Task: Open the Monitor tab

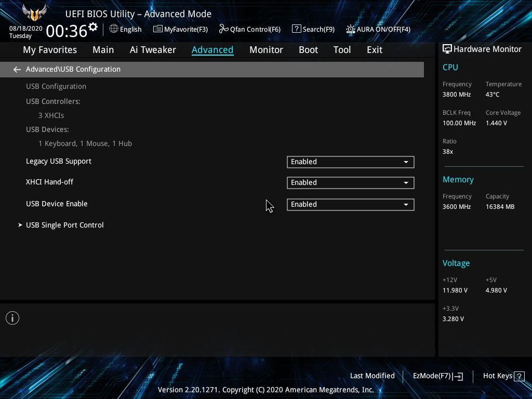Action: point(266,50)
